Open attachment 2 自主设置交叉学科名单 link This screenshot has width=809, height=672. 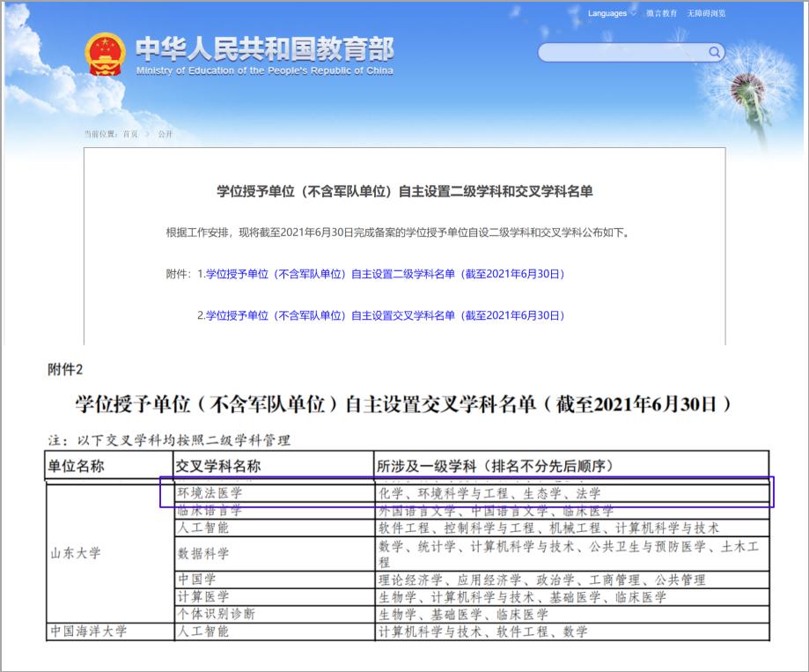[x=385, y=315]
